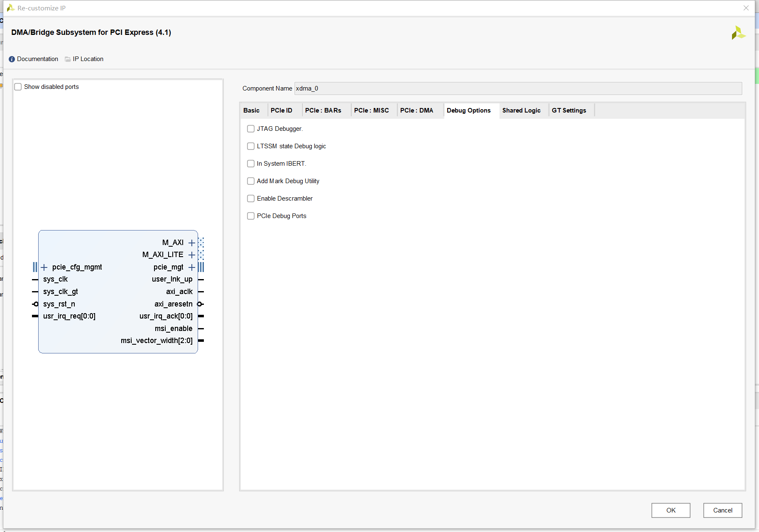Toggle LTSSM state Debug logic option

pyautogui.click(x=251, y=146)
